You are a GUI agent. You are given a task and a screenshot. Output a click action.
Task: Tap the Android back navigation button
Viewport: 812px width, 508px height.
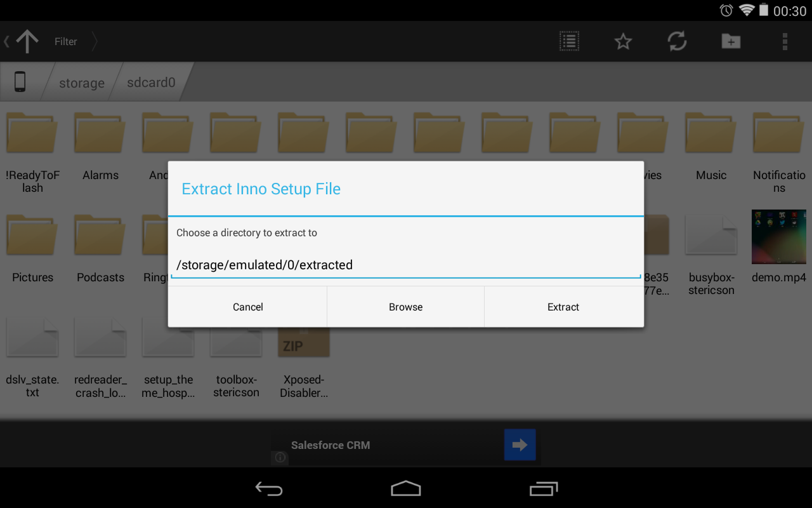pos(269,488)
